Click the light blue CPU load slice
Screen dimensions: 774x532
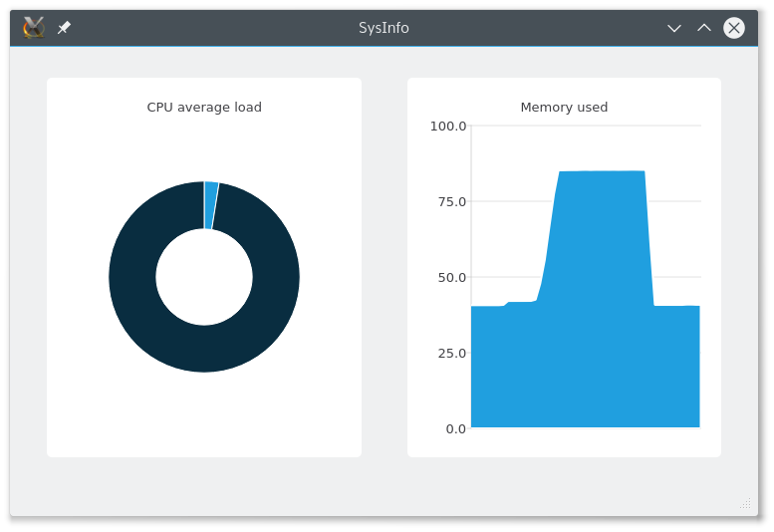211,205
